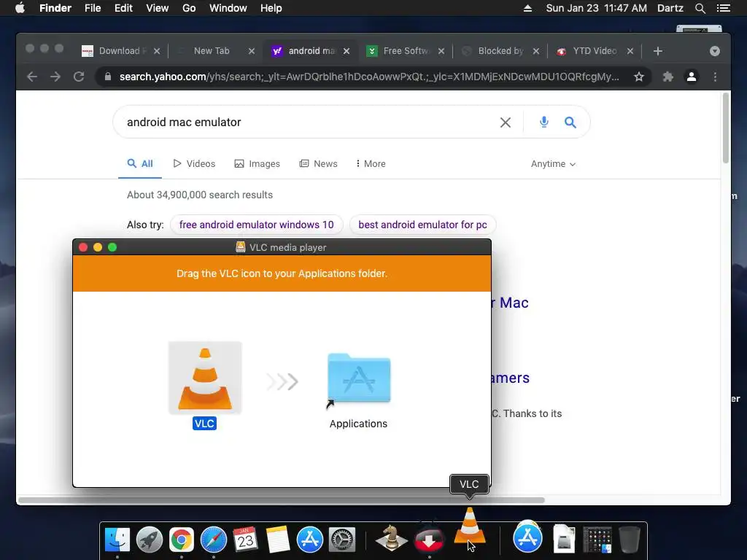Open Dartz user menu
This screenshot has height=560, width=747.
[670, 8]
